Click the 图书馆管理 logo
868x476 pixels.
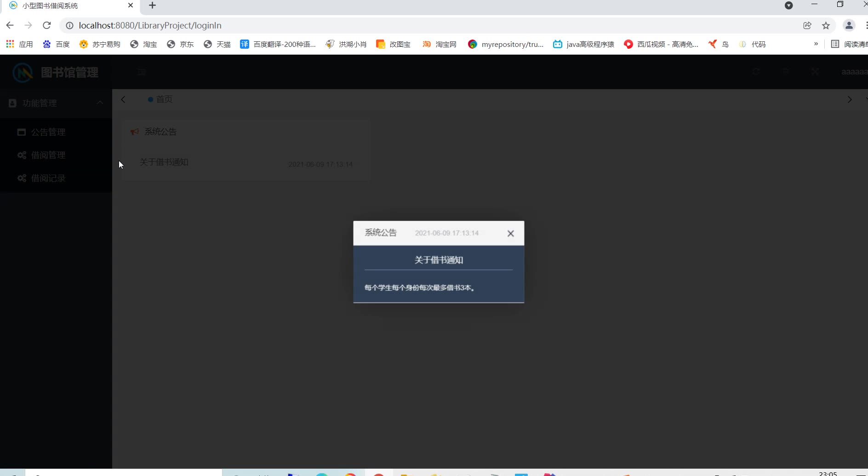tap(55, 72)
